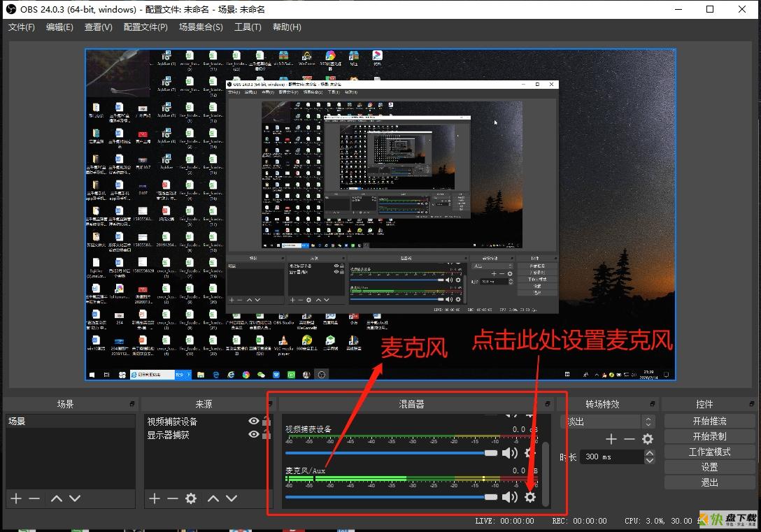Click the REC: 00:00:00 status text
This screenshot has width=761, height=532.
579,521
